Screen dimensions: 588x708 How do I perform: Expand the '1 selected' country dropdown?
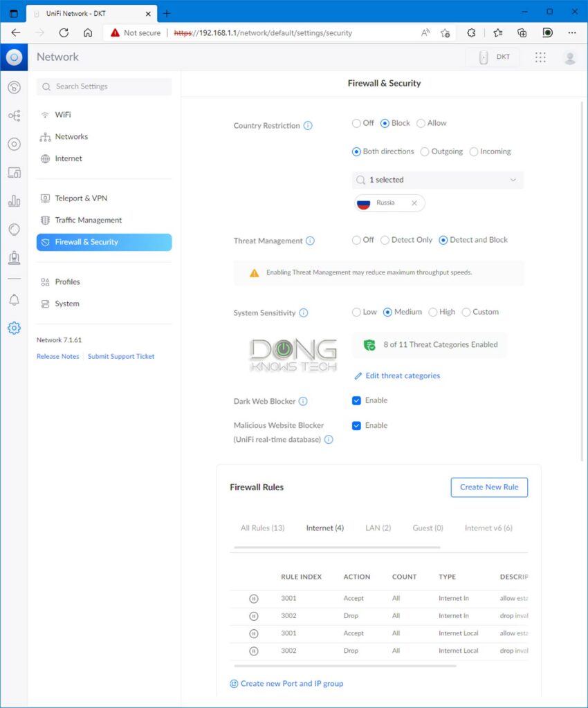[x=438, y=180]
